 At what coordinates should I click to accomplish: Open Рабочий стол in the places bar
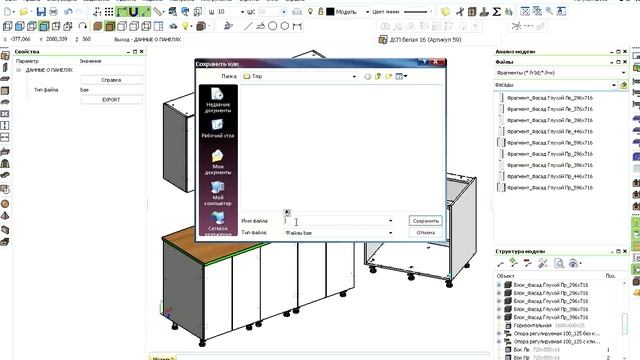[x=218, y=129]
